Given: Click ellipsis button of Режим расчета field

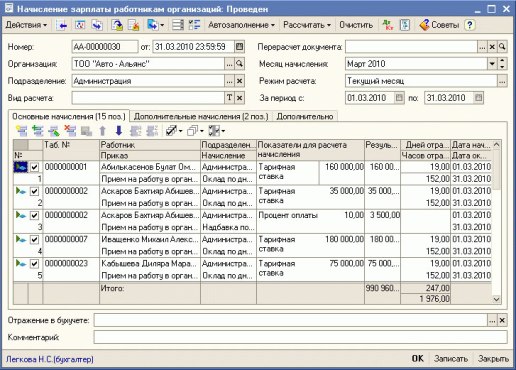Looking at the screenshot, I should (x=502, y=81).
